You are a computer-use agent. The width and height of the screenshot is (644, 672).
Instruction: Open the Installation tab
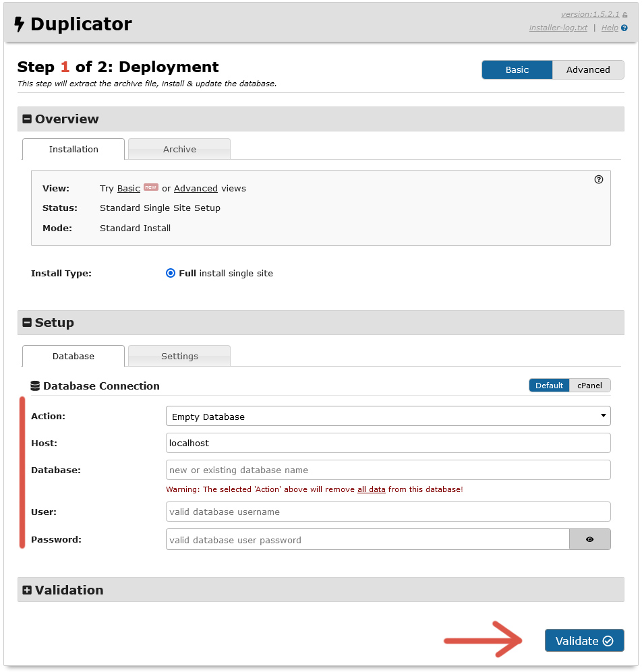point(74,149)
